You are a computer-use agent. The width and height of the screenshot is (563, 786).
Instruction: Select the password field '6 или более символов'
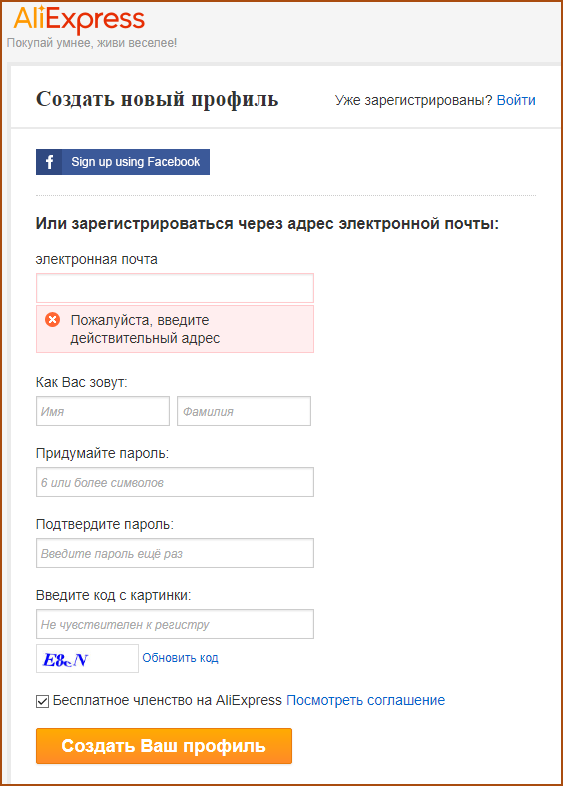click(175, 482)
